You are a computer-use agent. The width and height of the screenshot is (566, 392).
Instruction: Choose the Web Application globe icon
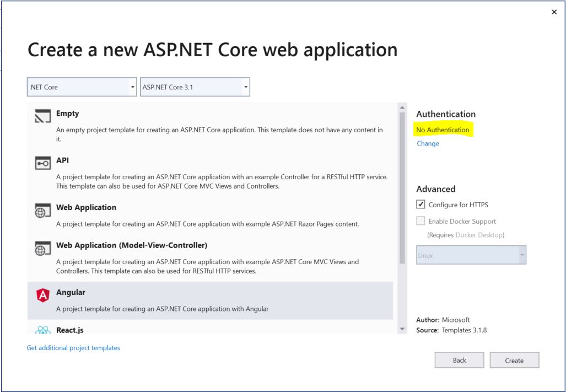42,211
